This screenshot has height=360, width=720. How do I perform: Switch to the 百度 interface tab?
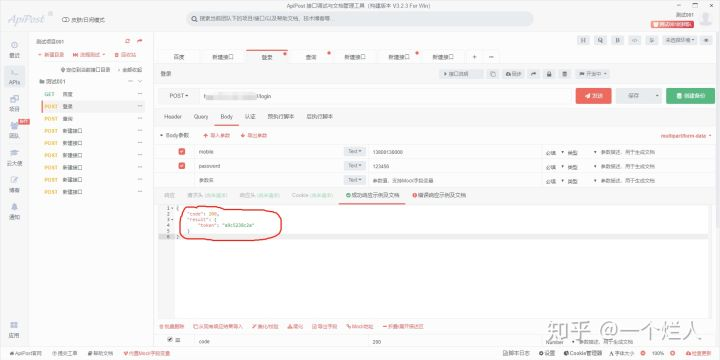179,57
